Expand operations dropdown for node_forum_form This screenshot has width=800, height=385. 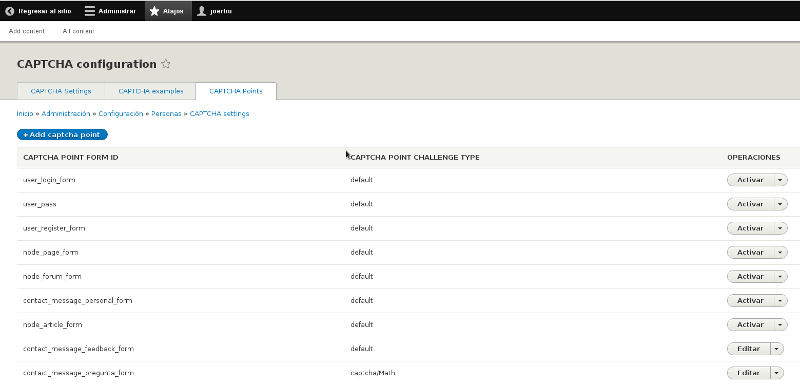[781, 276]
